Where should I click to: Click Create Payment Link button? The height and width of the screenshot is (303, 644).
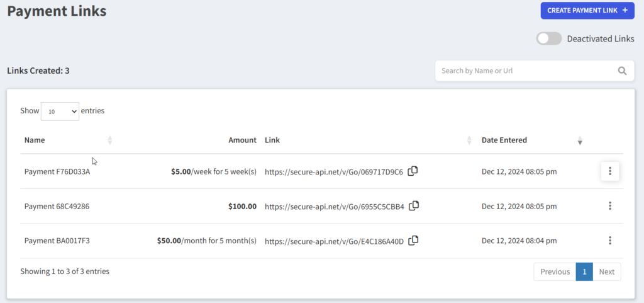pos(587,11)
